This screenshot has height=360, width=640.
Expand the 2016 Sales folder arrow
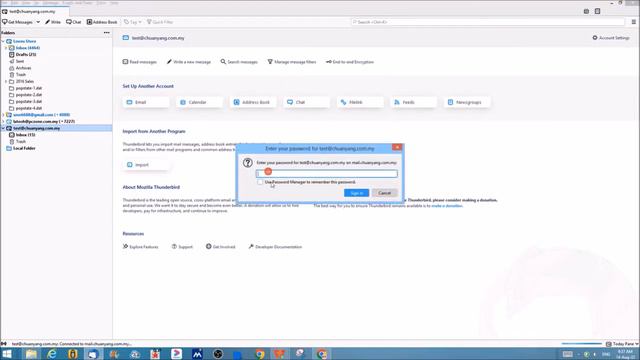(x=6, y=81)
